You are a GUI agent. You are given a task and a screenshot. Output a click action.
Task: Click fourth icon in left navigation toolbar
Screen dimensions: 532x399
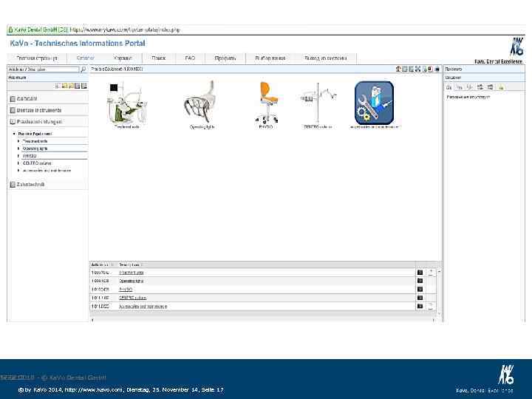point(78,86)
